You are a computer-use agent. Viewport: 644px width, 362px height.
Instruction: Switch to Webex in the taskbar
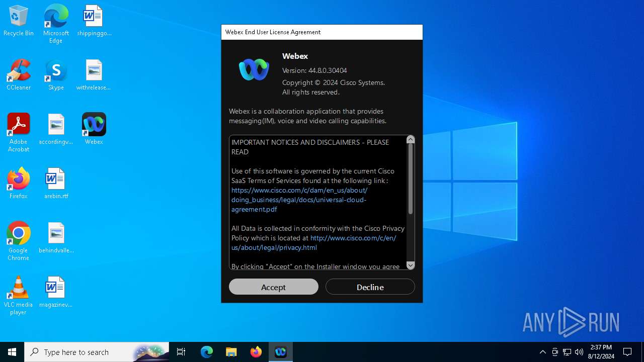tap(280, 352)
